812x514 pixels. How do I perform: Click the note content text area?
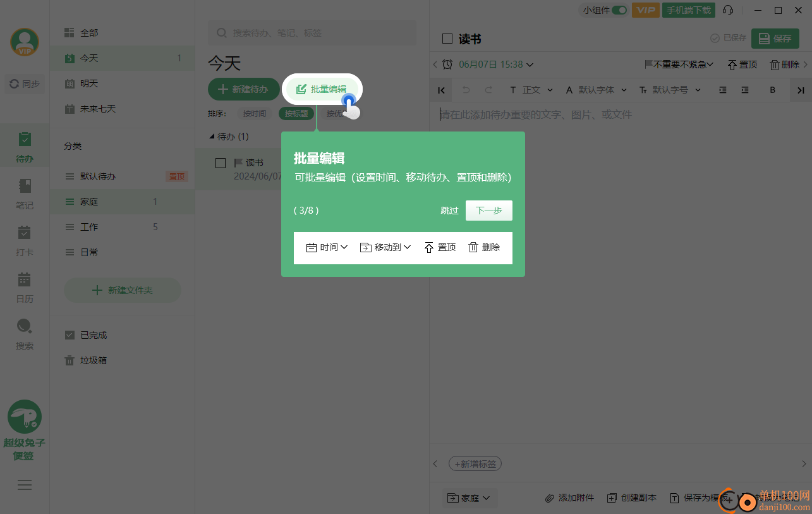point(621,272)
